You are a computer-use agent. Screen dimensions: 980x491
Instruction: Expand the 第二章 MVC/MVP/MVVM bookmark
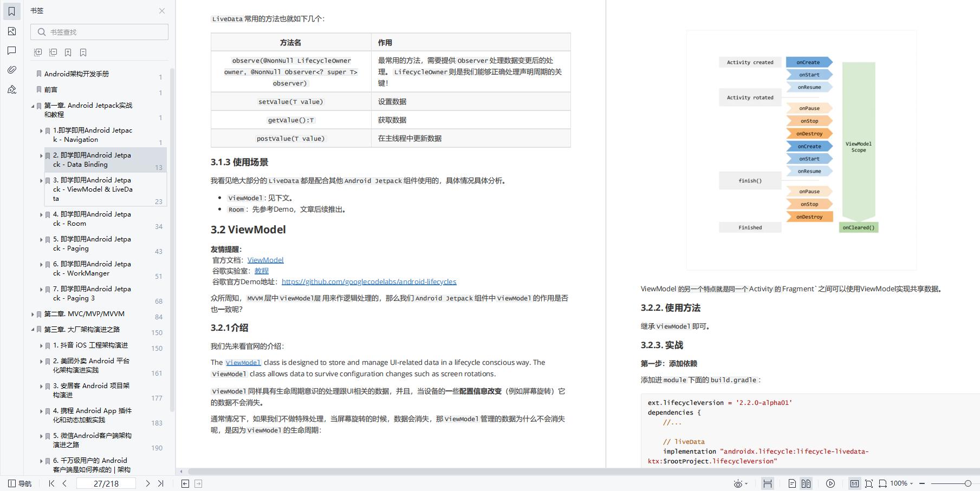[33, 314]
